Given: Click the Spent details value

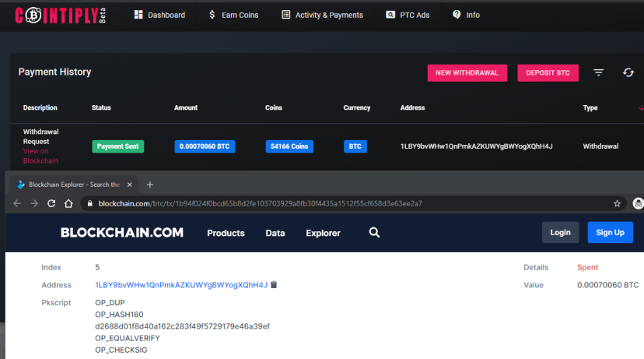Looking at the screenshot, I should tap(587, 267).
